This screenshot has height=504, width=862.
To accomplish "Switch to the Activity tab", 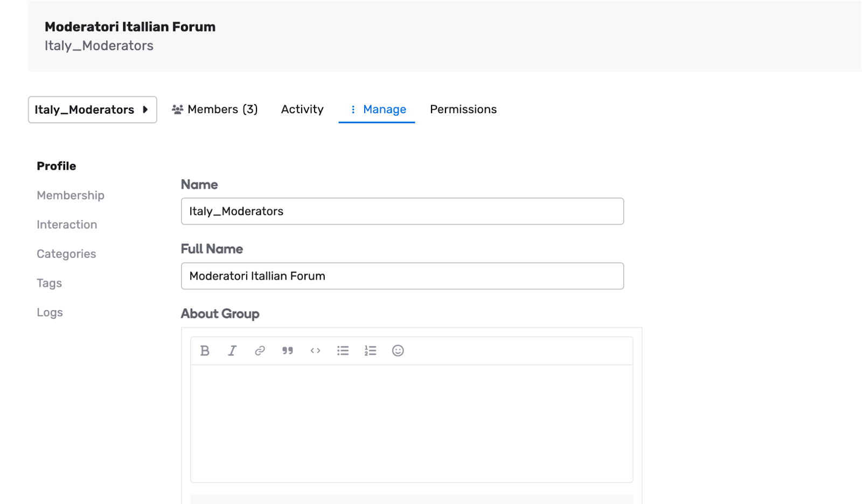I will tap(302, 109).
